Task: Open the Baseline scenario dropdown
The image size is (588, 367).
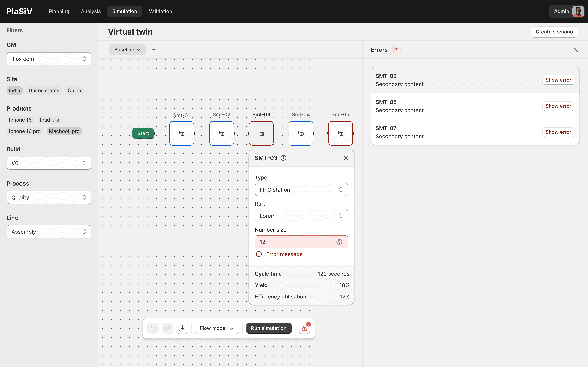Action: click(127, 50)
